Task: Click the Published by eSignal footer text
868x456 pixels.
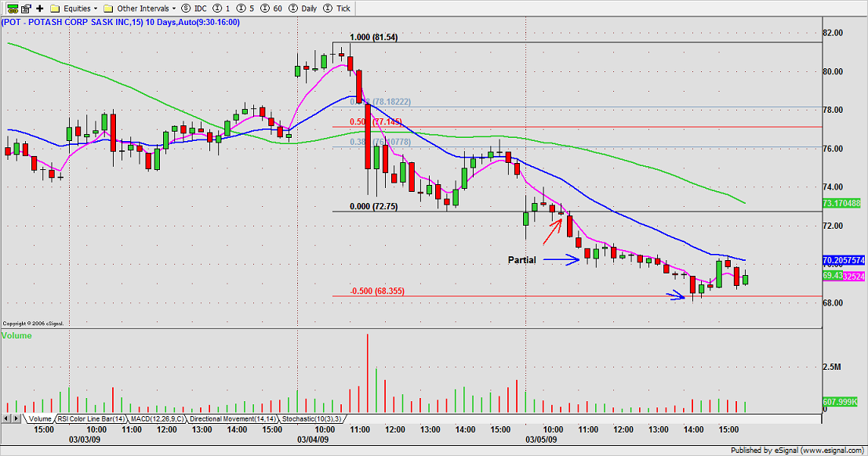Action: click(x=797, y=451)
